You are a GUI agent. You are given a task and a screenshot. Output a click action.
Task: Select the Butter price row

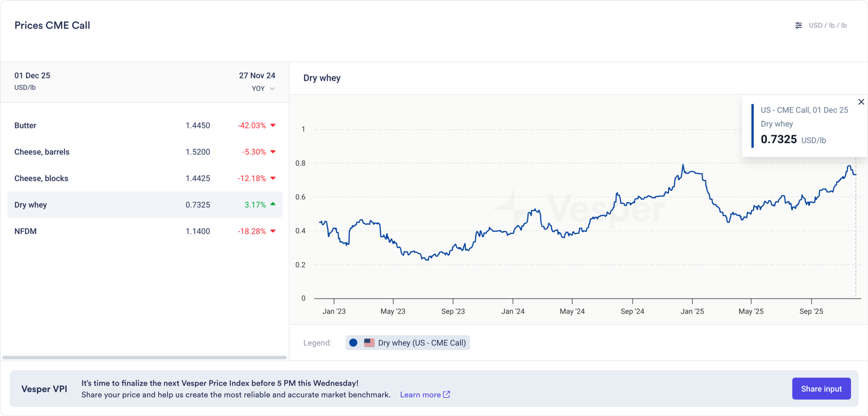click(x=144, y=125)
